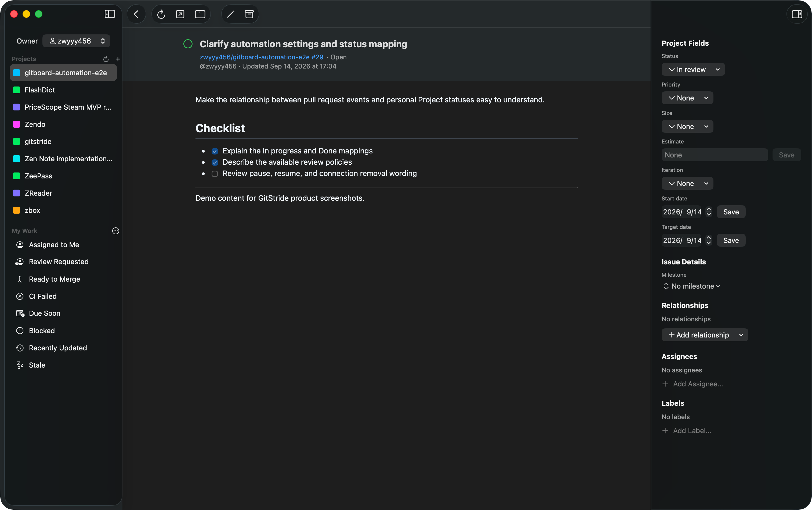Go back with the chevron button

tap(136, 14)
